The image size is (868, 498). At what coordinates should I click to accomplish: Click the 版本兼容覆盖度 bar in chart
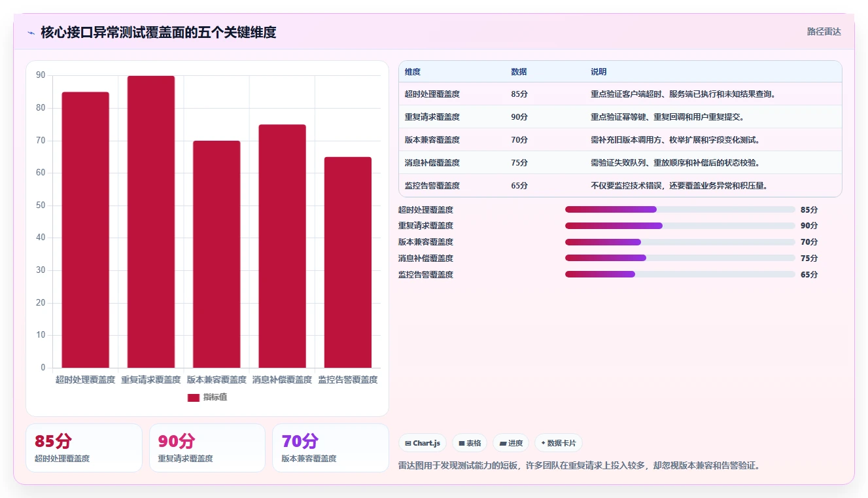tap(217, 255)
